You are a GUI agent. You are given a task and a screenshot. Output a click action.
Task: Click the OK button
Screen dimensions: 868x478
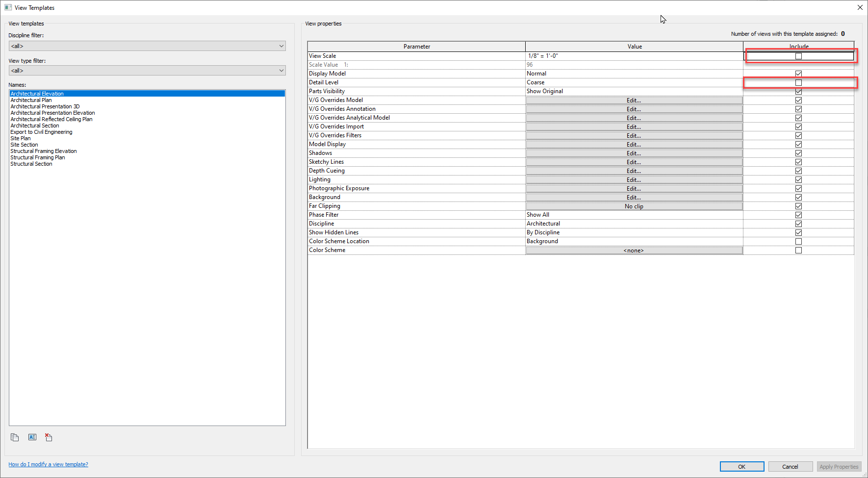pos(741,466)
